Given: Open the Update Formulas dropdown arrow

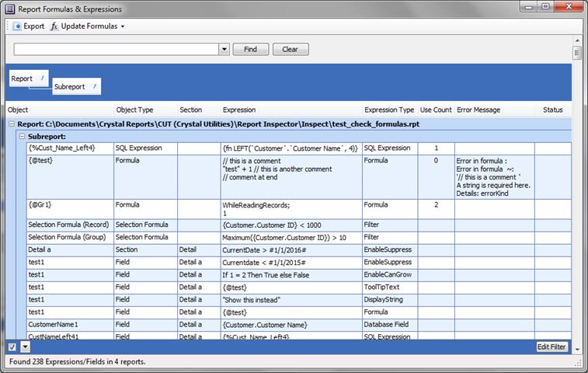Looking at the screenshot, I should pyautogui.click(x=123, y=26).
